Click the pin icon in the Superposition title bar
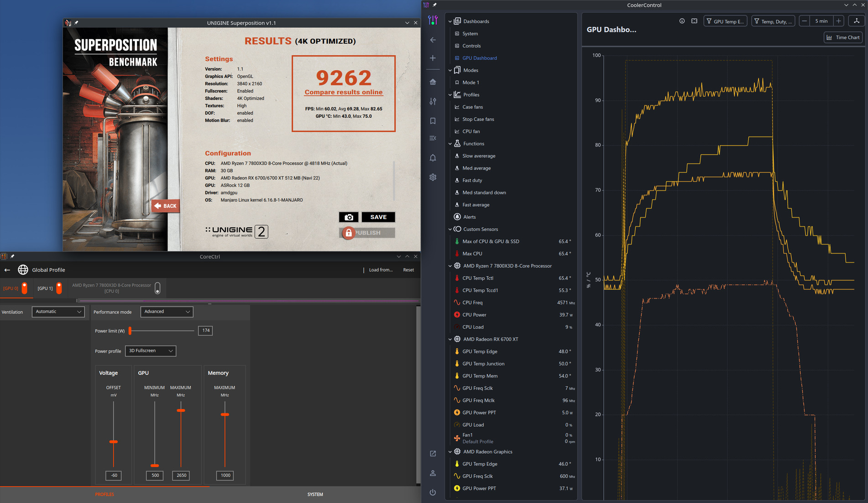 point(76,23)
